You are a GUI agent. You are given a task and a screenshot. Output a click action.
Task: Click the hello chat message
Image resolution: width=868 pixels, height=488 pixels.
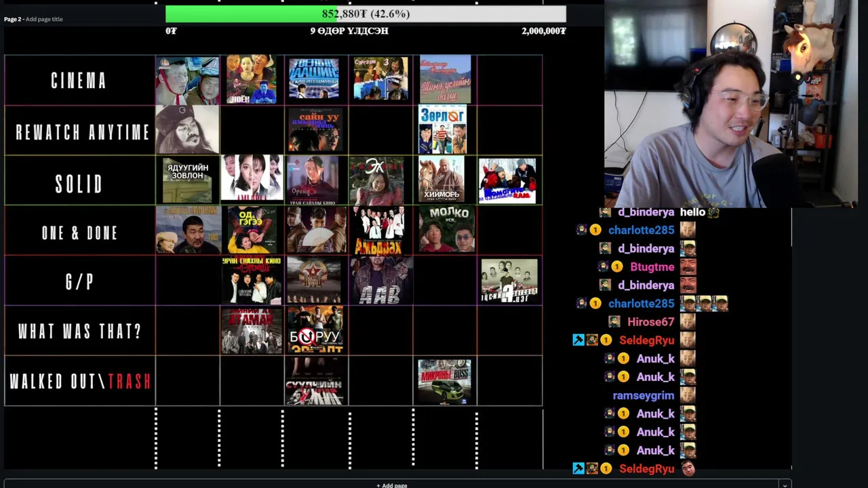692,212
